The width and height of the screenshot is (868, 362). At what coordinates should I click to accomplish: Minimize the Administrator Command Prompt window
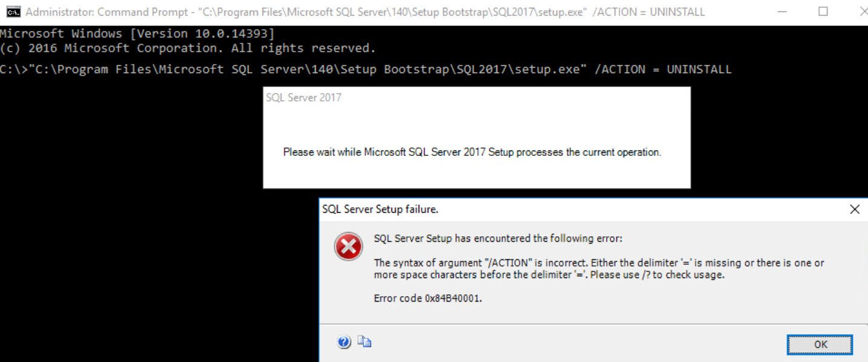782,11
